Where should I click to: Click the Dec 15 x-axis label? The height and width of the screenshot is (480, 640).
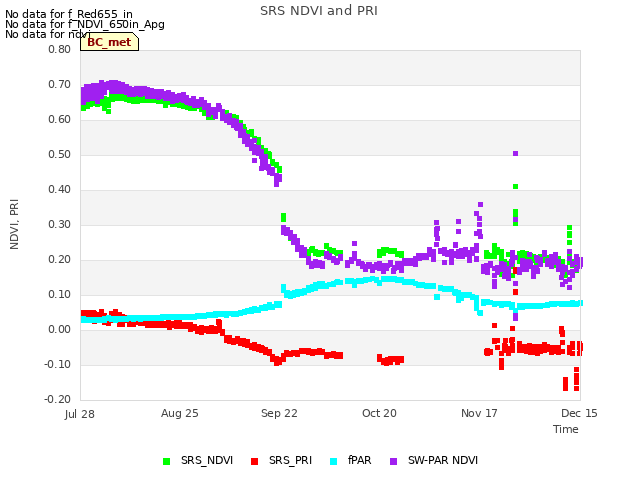[x=579, y=413]
